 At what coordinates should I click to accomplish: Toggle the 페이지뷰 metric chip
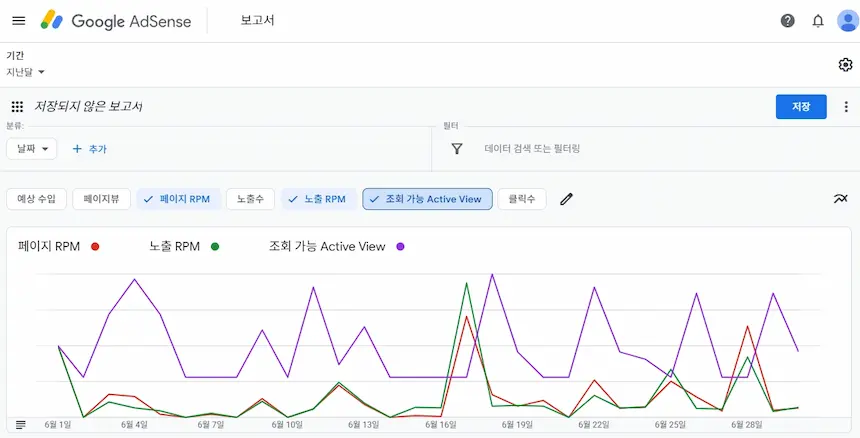point(101,199)
